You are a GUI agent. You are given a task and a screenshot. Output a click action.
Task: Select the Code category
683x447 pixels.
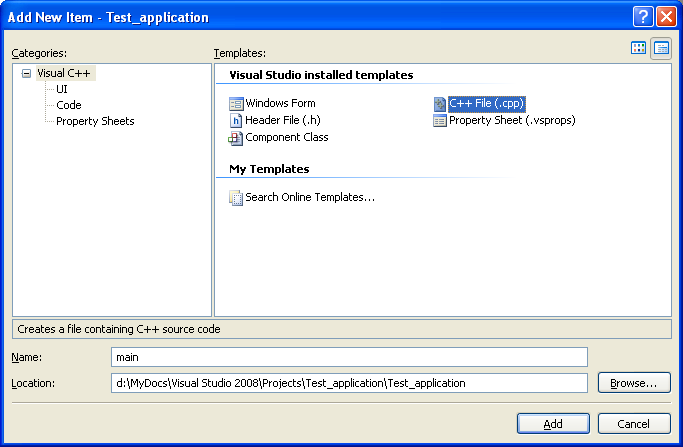click(x=69, y=105)
